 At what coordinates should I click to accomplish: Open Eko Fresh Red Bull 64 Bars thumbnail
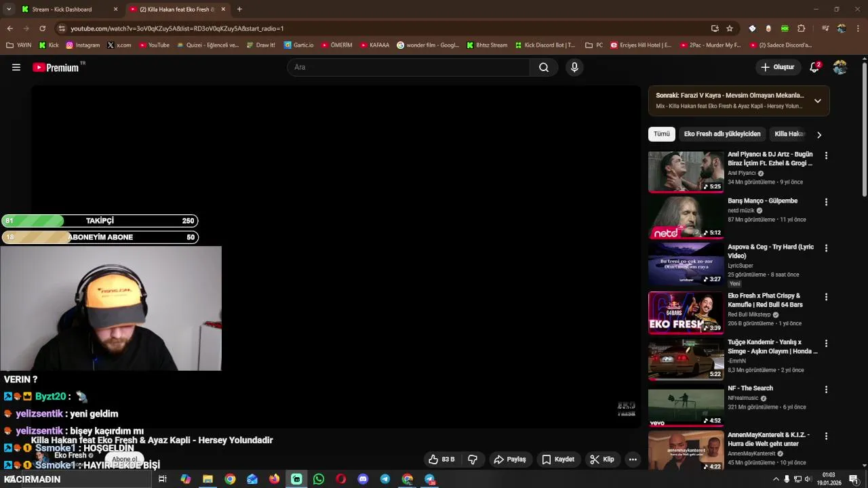pos(686,312)
